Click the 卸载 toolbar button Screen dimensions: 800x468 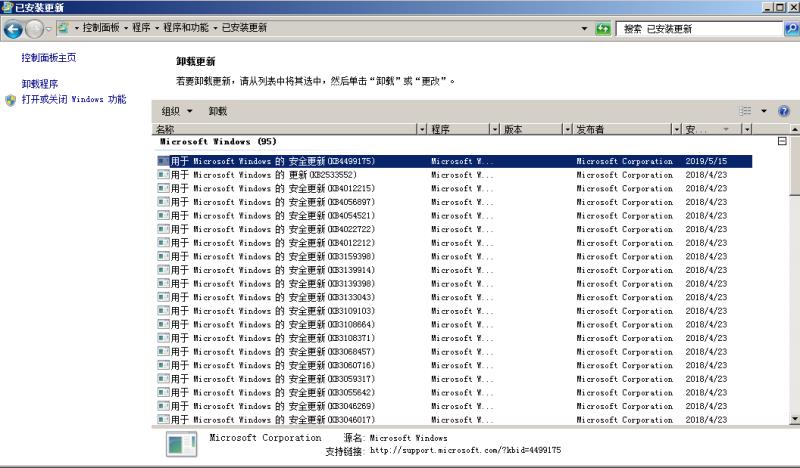pyautogui.click(x=218, y=111)
